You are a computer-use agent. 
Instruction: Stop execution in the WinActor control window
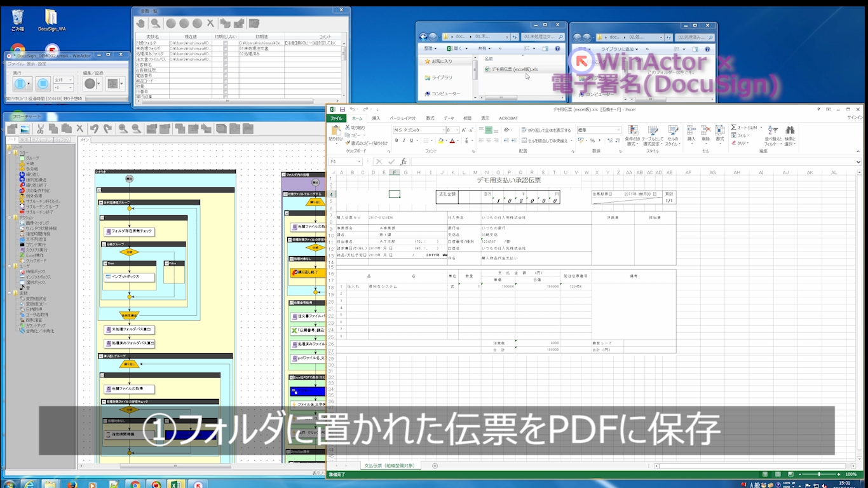pos(43,83)
